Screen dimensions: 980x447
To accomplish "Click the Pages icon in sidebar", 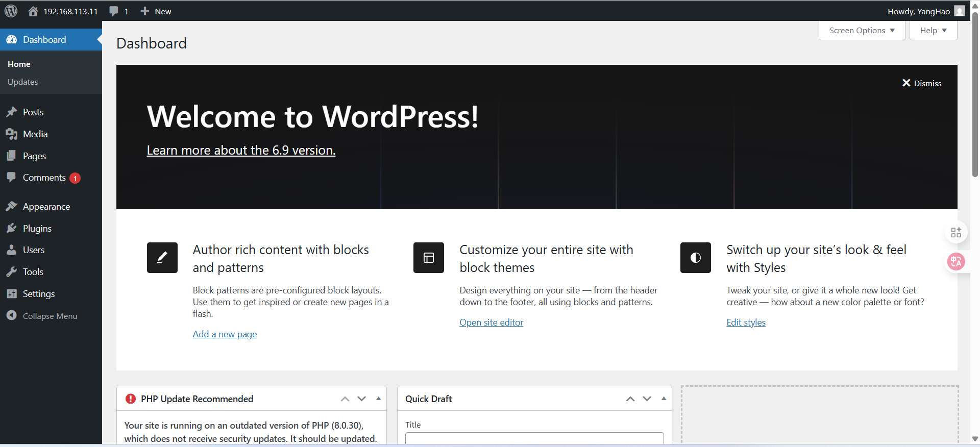I will click(12, 156).
